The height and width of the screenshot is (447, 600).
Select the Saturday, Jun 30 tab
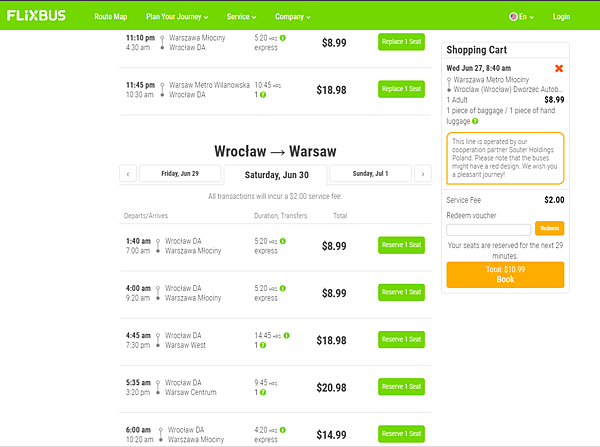coord(276,175)
